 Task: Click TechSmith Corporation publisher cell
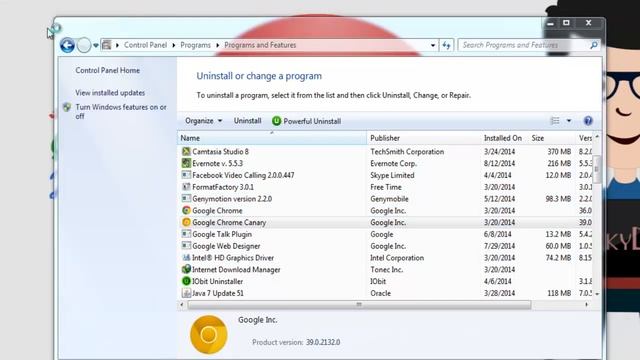(x=407, y=151)
